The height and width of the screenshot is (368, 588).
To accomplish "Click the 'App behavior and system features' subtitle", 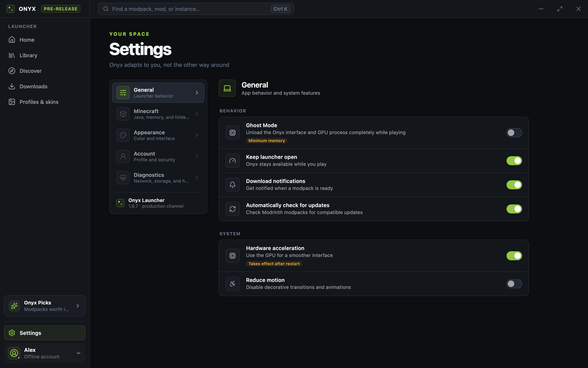I will click(281, 93).
